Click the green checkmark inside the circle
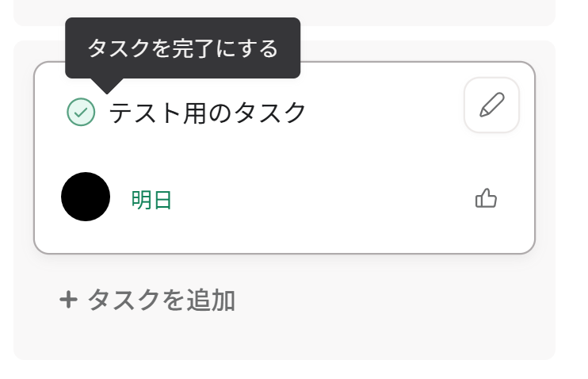Screen dimensions: 588x379 pyautogui.click(x=81, y=112)
